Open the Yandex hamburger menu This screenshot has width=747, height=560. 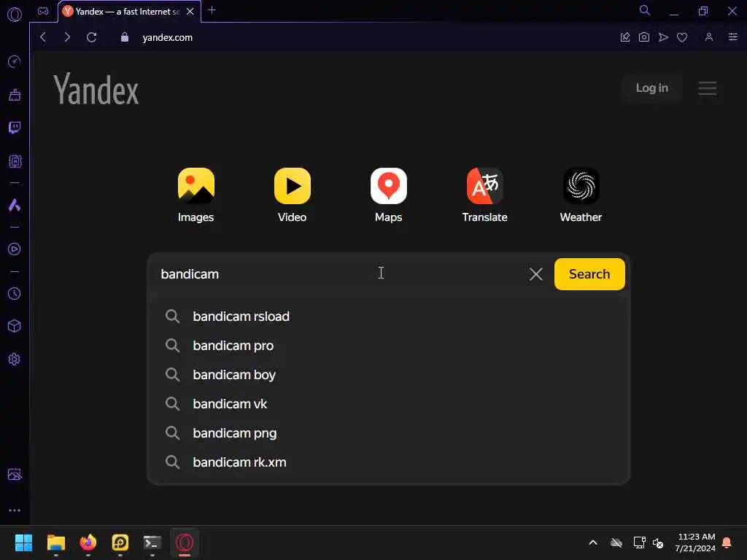tap(708, 88)
